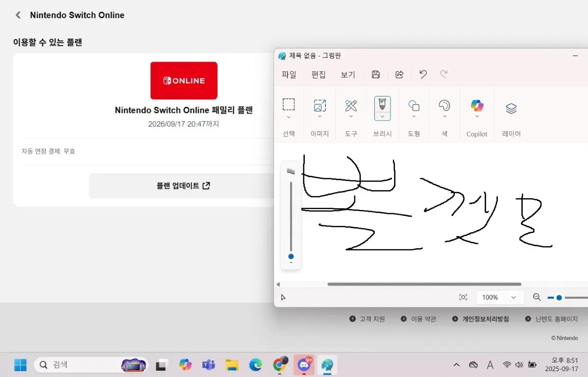Viewport: 588px width, 377px height.
Task: Click the 도구 (Tools) icon
Action: point(351,107)
